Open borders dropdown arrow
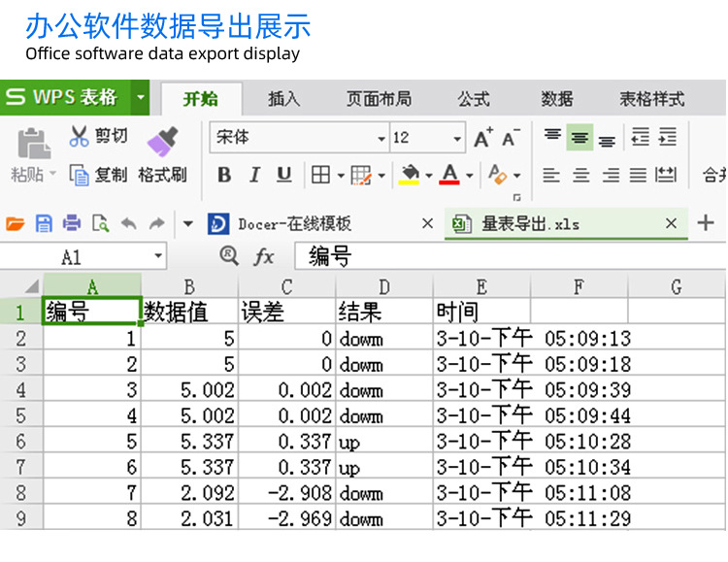The image size is (728, 562). pyautogui.click(x=341, y=176)
